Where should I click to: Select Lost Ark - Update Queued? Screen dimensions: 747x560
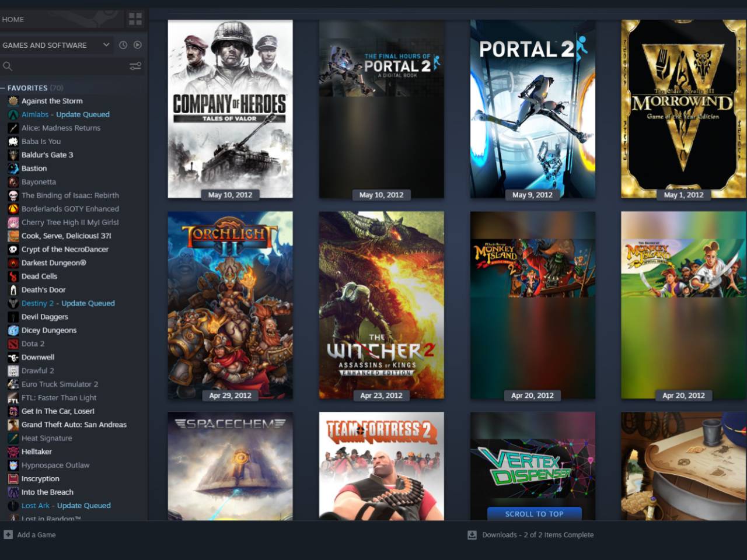point(66,506)
